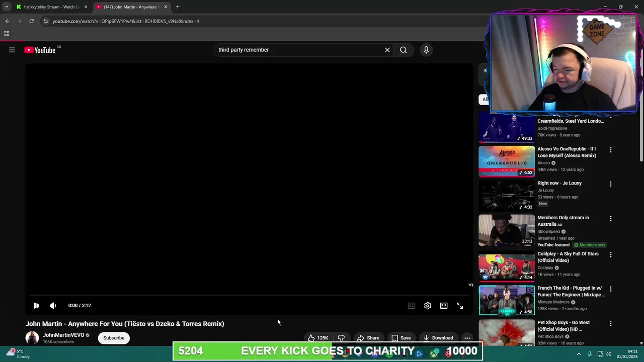The image size is (644, 362).
Task: Open video settings gear menu
Action: pyautogui.click(x=428, y=305)
